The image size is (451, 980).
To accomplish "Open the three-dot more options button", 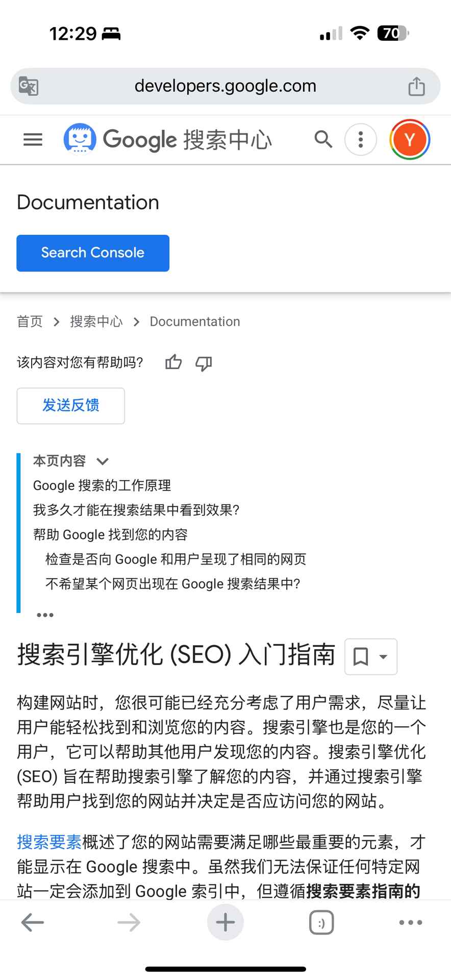I will pos(361,139).
